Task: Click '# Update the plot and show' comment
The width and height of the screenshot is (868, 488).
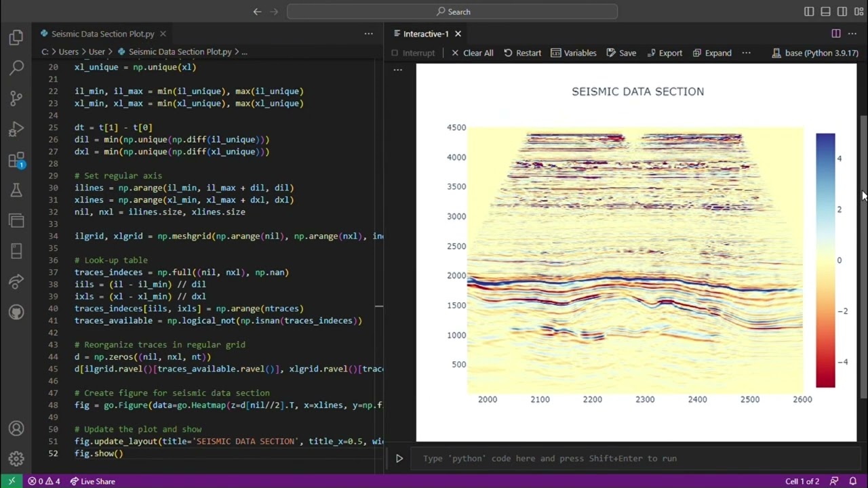Action: pos(138,429)
